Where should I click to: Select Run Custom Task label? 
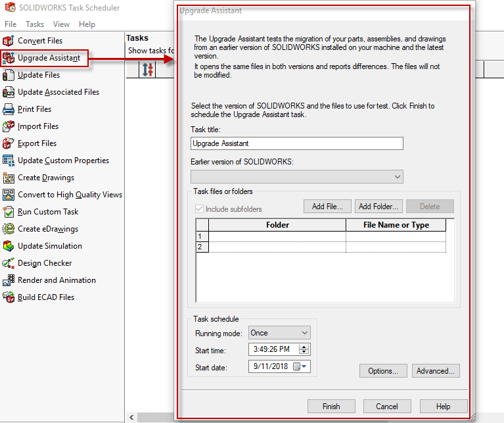(48, 212)
